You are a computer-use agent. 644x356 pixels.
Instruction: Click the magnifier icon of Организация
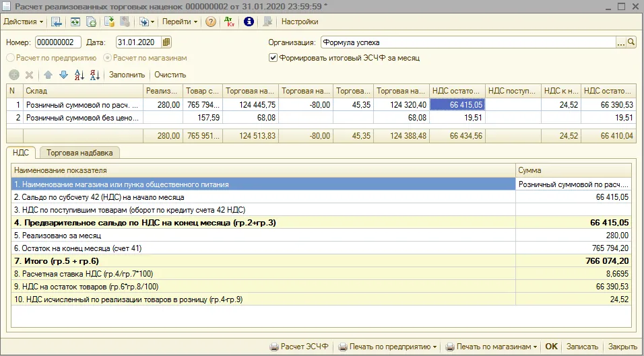(631, 42)
